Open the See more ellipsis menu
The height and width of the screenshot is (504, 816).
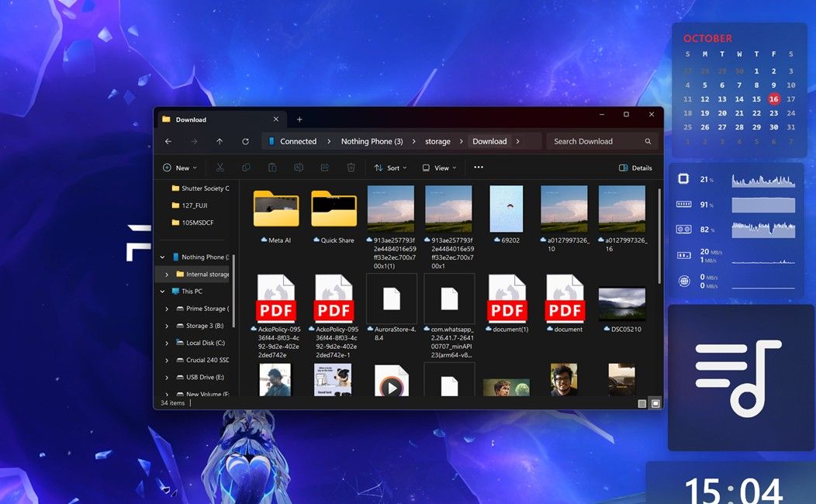(479, 167)
